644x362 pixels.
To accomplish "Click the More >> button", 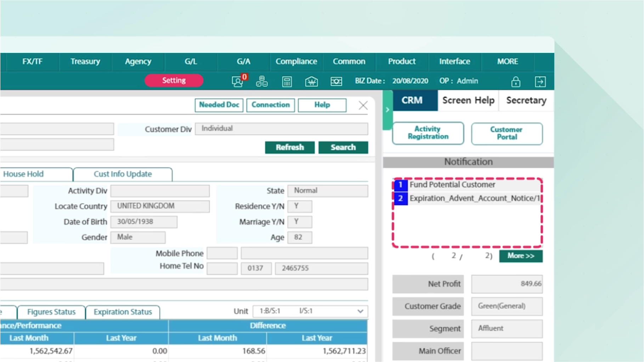I will point(521,256).
